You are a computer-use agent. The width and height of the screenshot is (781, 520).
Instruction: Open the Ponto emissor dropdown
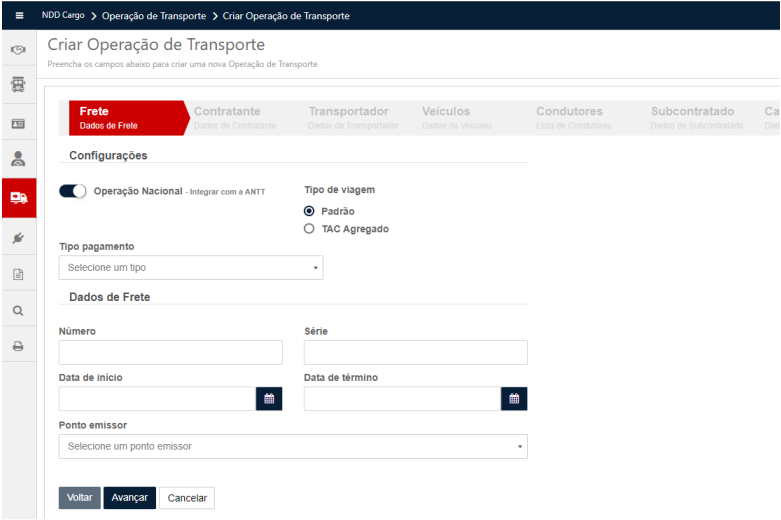click(x=292, y=446)
